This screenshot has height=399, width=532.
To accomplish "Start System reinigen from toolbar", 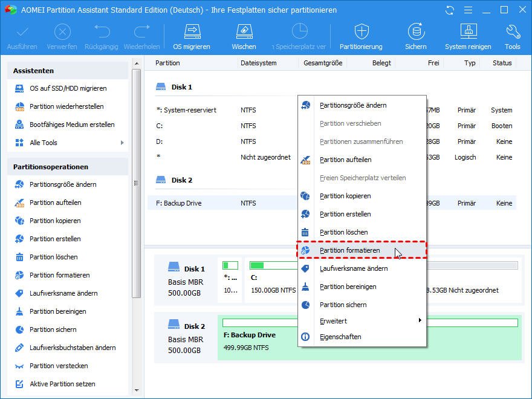I will pyautogui.click(x=468, y=37).
